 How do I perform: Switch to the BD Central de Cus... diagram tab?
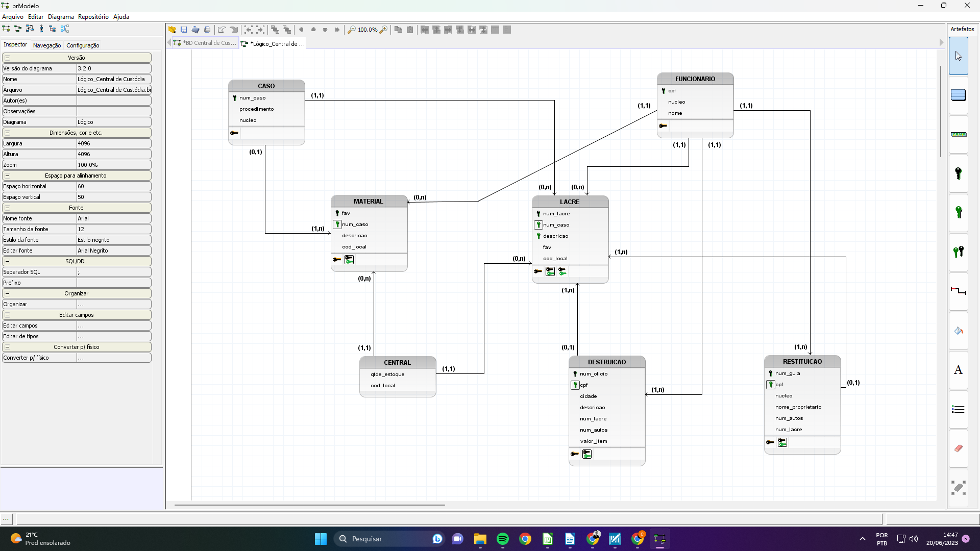pyautogui.click(x=205, y=43)
